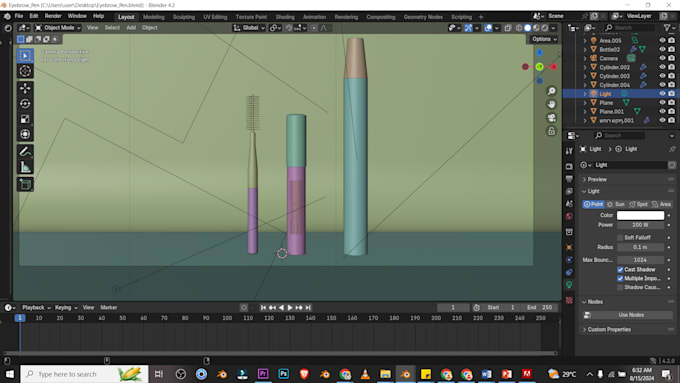Image resolution: width=680 pixels, height=383 pixels.
Task: Hide the Light object in outliner
Action: [662, 94]
